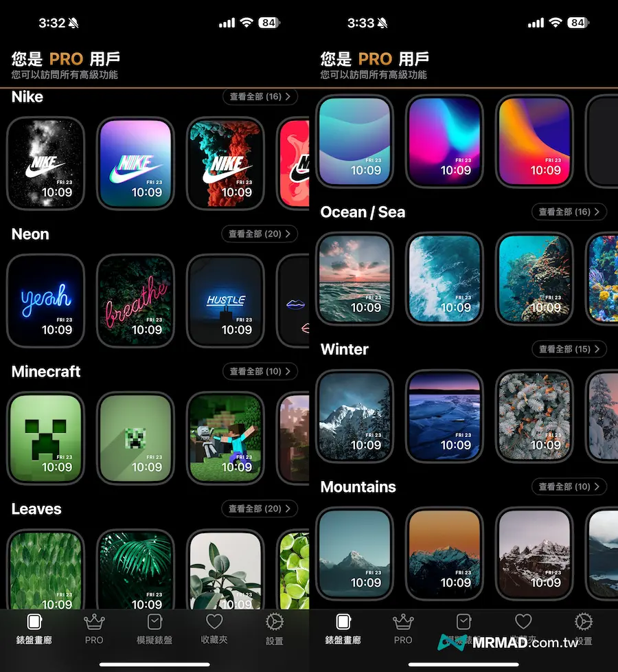This screenshot has height=672, width=618.
Task: Choose the pink neon "breathe" watch face
Action: (x=135, y=300)
